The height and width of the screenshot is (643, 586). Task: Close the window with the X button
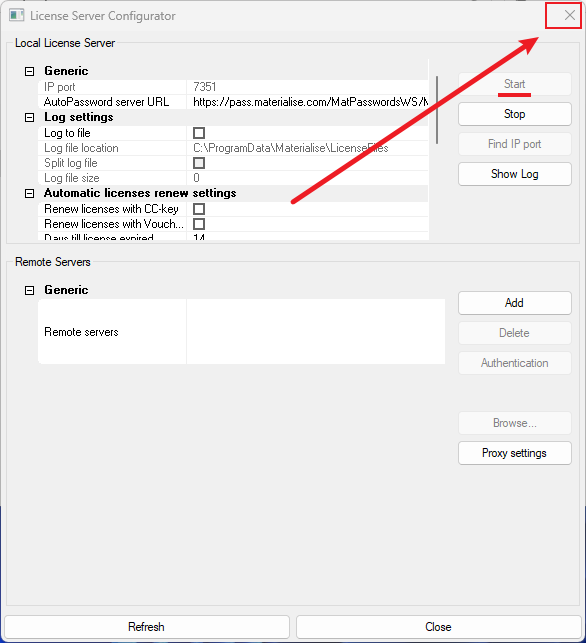tap(569, 15)
